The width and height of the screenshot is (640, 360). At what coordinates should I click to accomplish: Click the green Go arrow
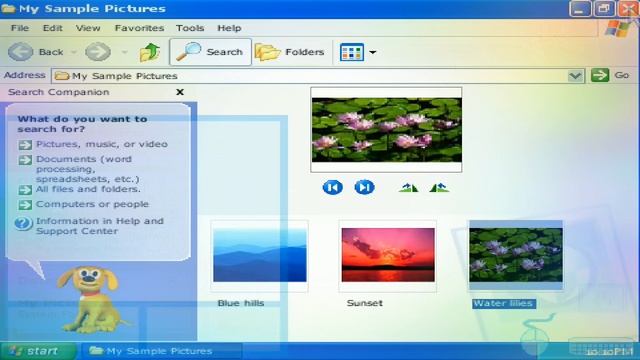[600, 75]
